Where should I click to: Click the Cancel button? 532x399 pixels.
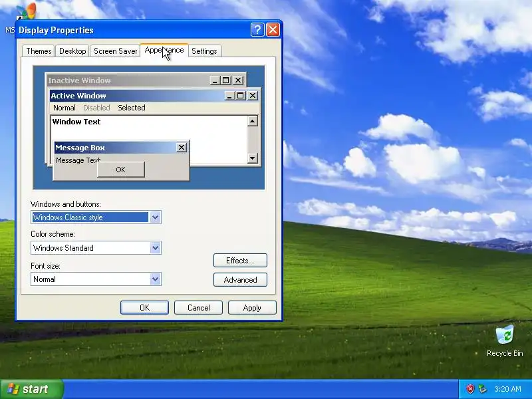click(x=198, y=307)
